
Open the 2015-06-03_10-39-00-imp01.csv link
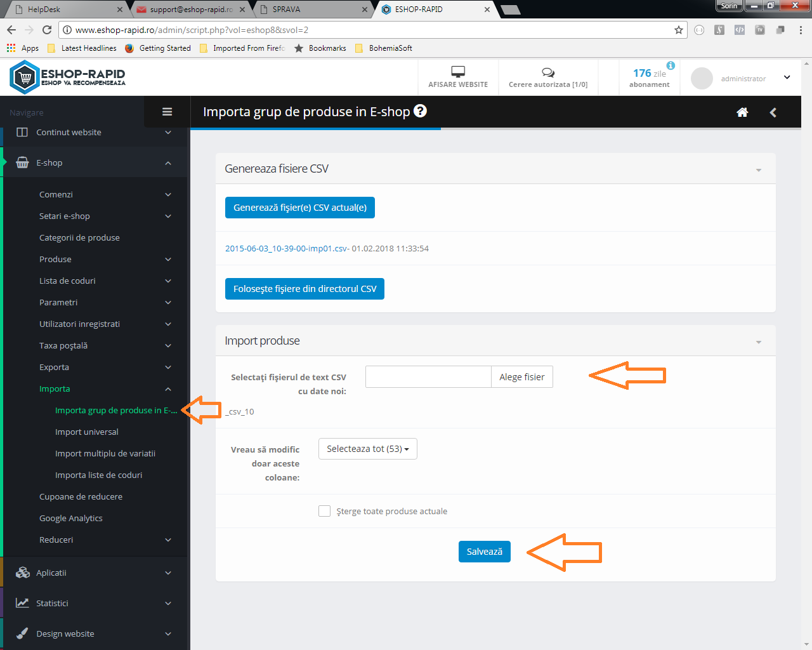287,248
